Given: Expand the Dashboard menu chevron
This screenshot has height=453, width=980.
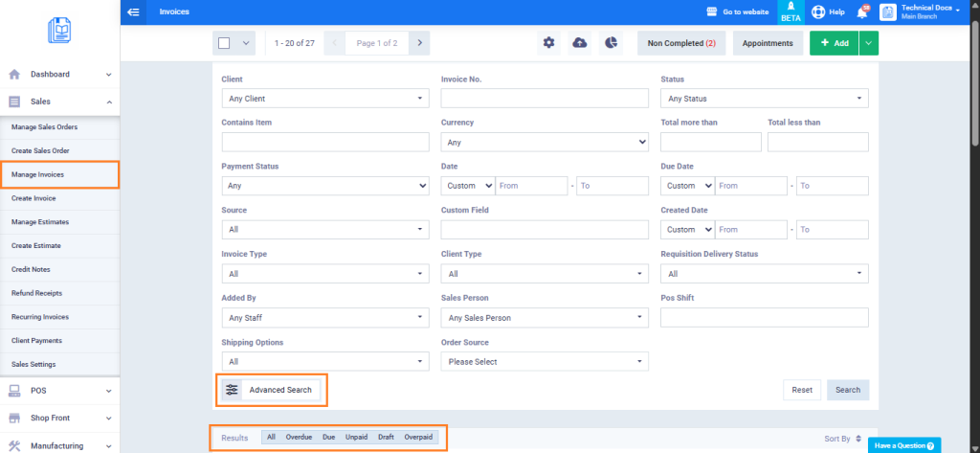Looking at the screenshot, I should click(x=109, y=75).
